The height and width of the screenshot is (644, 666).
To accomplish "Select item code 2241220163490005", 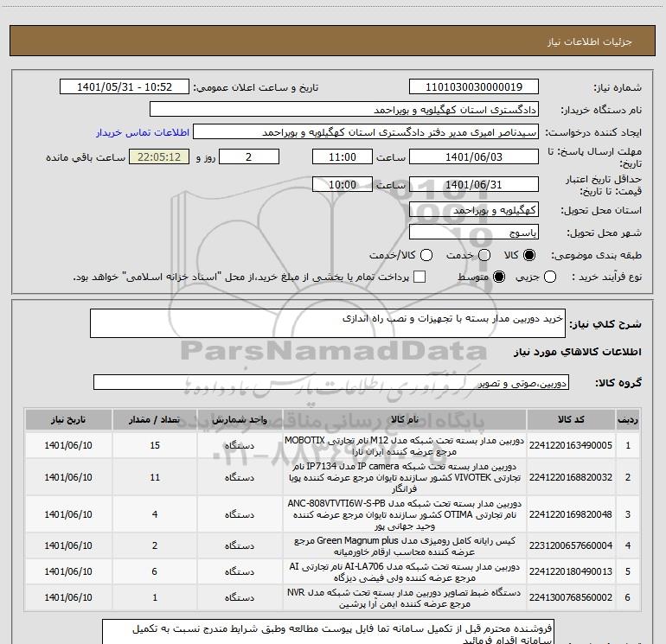I will (x=571, y=445).
